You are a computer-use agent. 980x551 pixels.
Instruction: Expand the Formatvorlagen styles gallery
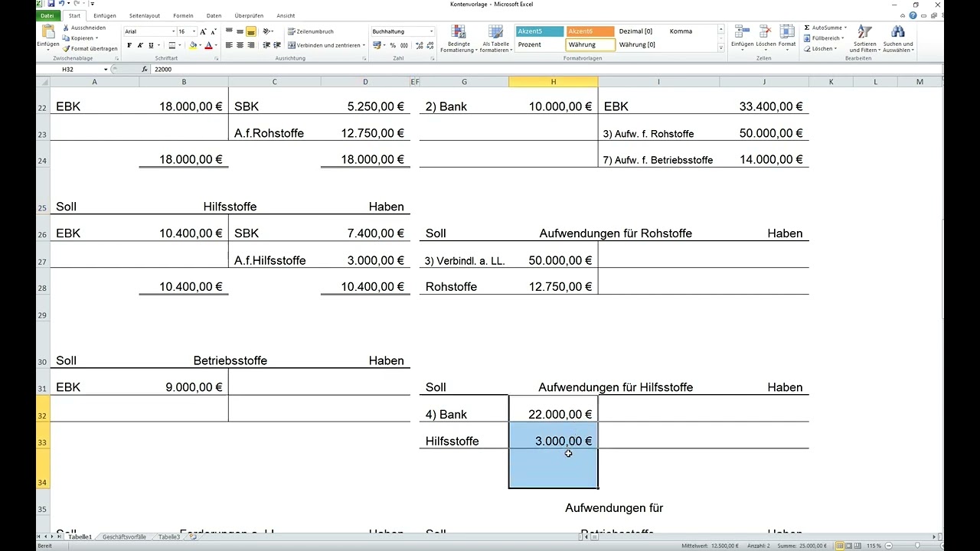720,48
